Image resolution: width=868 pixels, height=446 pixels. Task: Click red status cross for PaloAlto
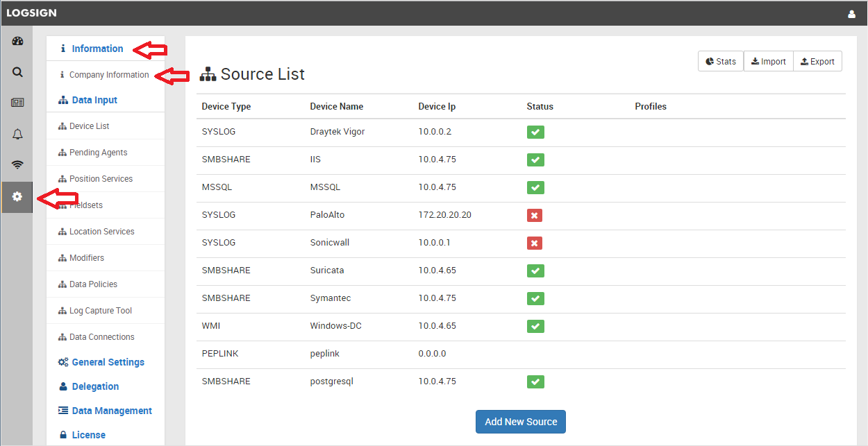coord(535,215)
